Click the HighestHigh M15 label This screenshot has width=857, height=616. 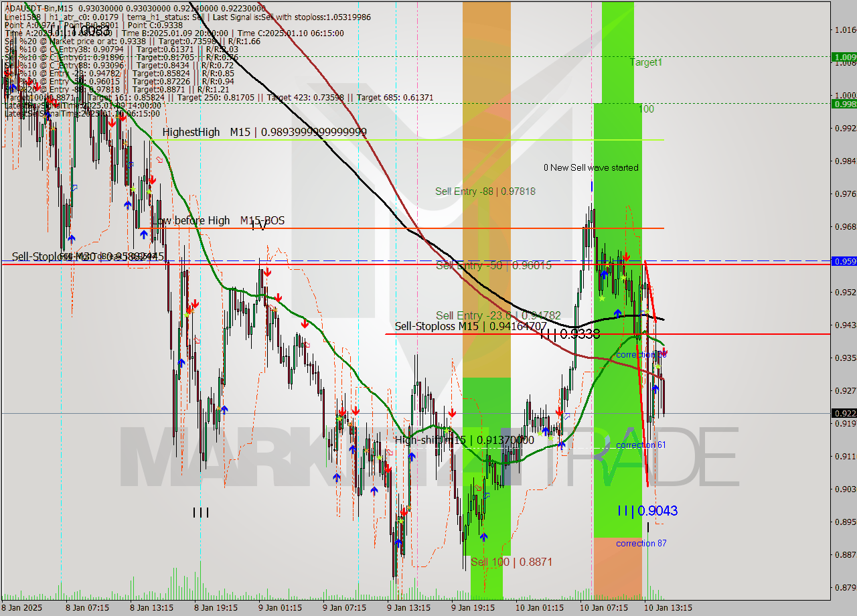click(x=264, y=133)
